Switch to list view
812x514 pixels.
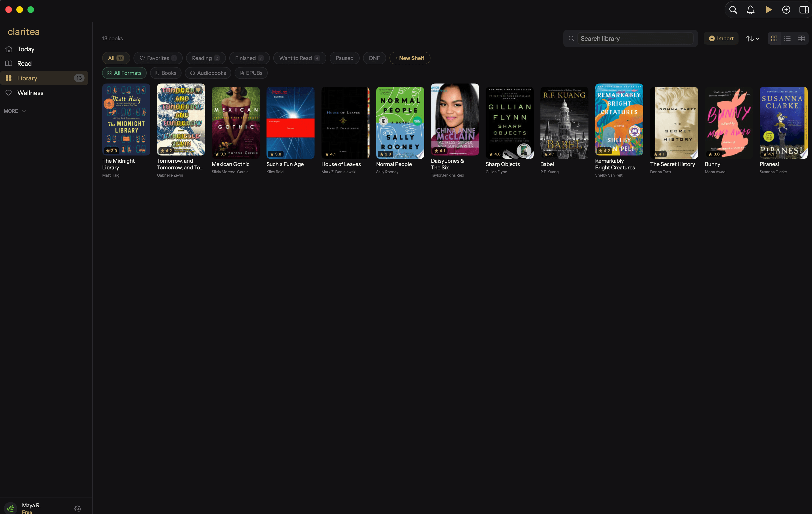click(787, 39)
